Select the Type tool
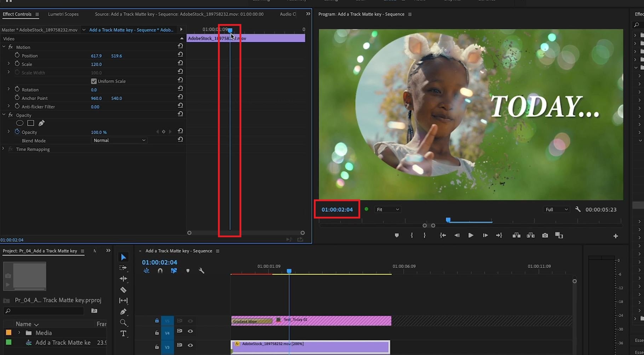Image resolution: width=644 pixels, height=355 pixels. pos(123,333)
